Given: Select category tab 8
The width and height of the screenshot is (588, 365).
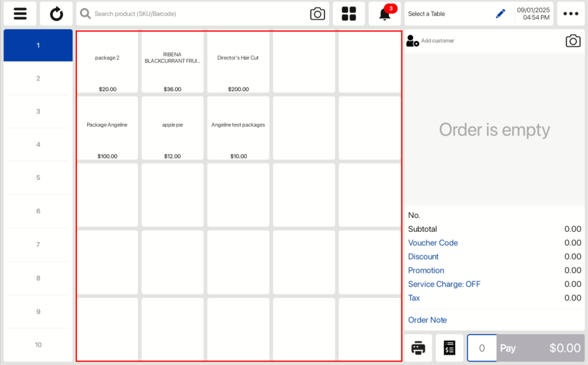Looking at the screenshot, I should coord(38,278).
